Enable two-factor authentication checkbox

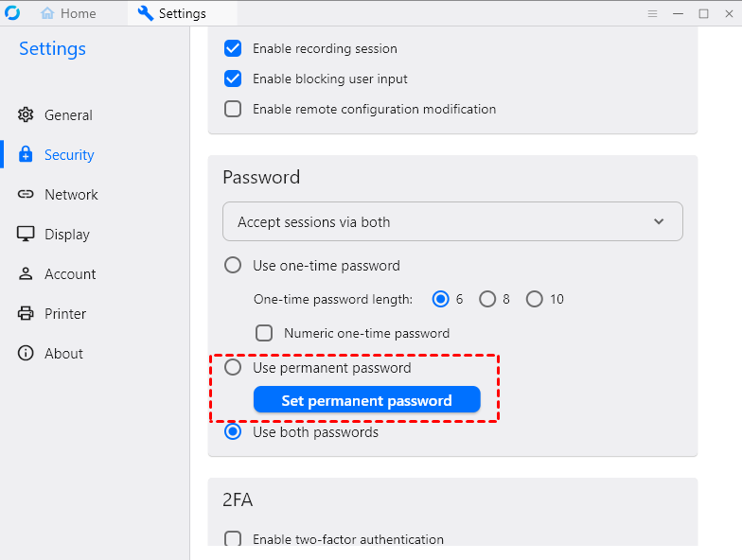[233, 540]
